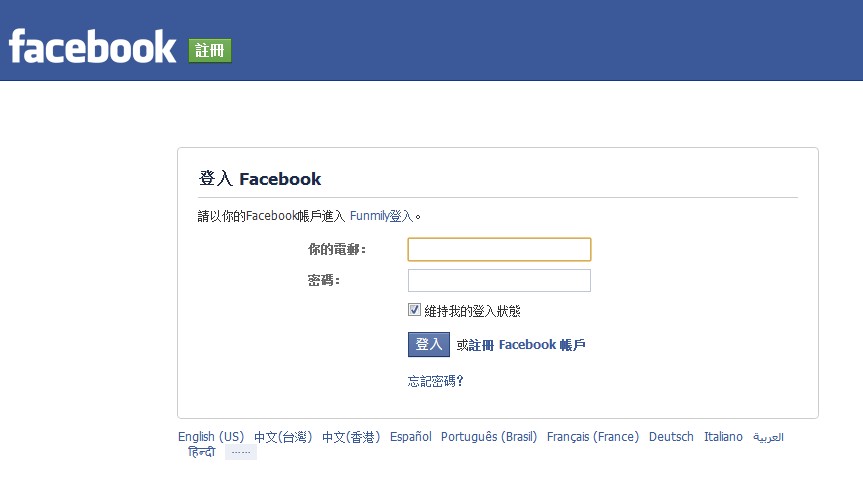Image resolution: width=863 pixels, height=480 pixels.
Task: Select Deutsch language option
Action: pos(671,437)
